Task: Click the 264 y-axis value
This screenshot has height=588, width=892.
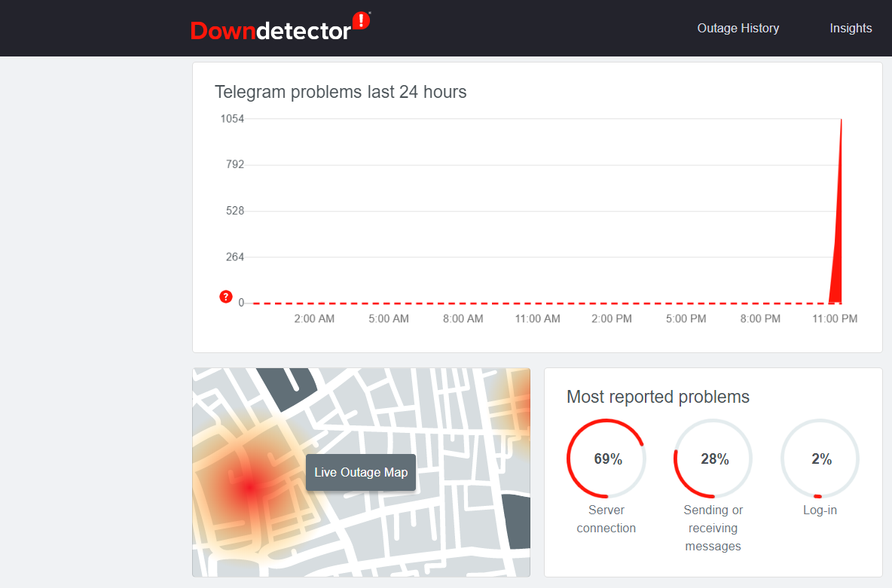Action: (x=235, y=257)
